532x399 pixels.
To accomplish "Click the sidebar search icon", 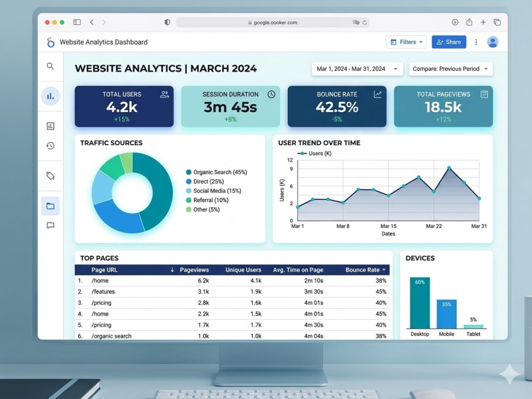I will click(x=50, y=66).
